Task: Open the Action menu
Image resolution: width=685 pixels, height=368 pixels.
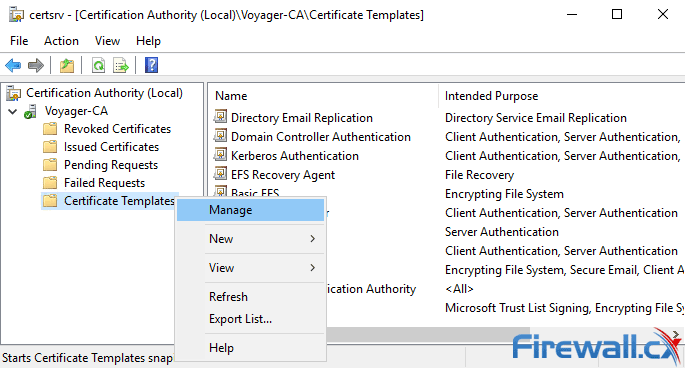Action: point(61,41)
